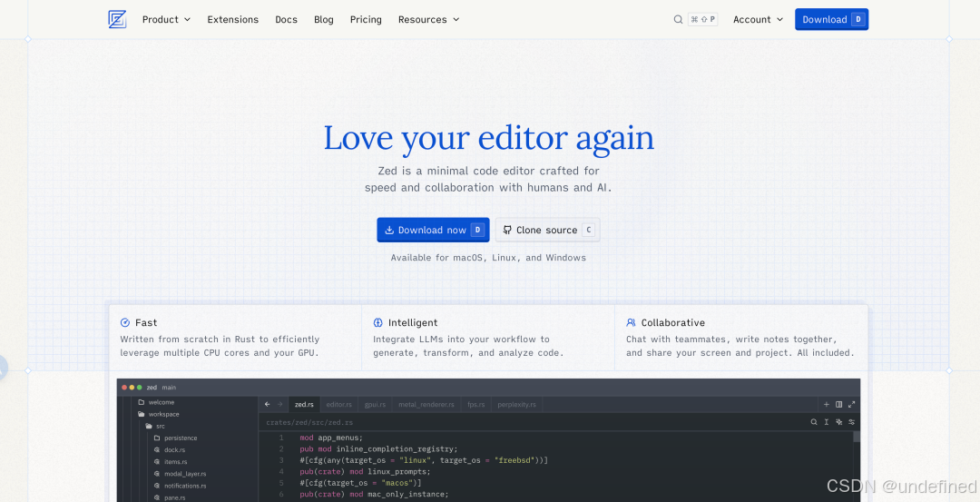Click the sparkle AI assist icon in editor
The image size is (980, 502).
[x=838, y=422]
